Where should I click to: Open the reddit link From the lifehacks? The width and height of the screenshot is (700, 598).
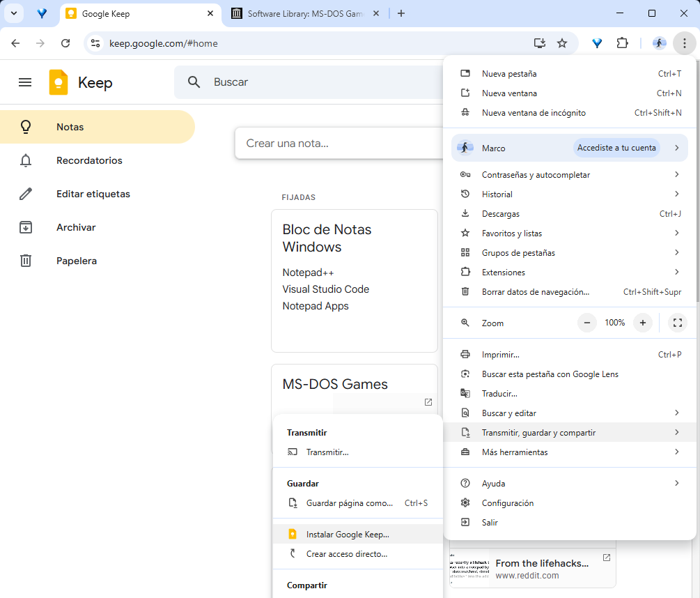click(x=543, y=563)
